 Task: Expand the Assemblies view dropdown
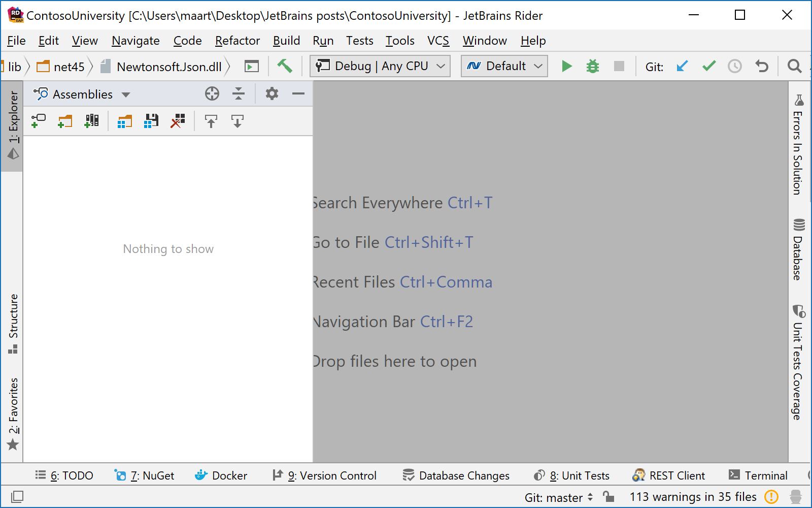126,94
